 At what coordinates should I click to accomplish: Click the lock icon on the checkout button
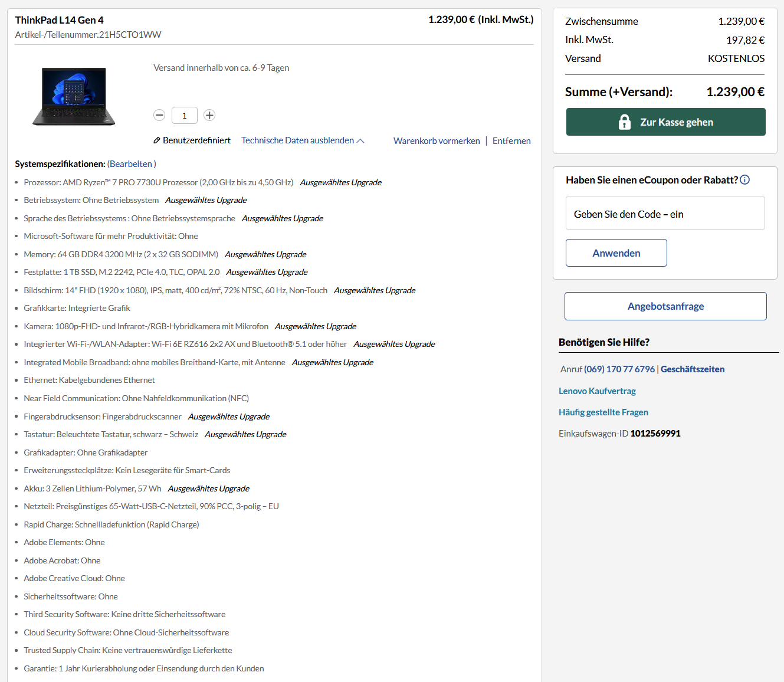[x=624, y=122]
